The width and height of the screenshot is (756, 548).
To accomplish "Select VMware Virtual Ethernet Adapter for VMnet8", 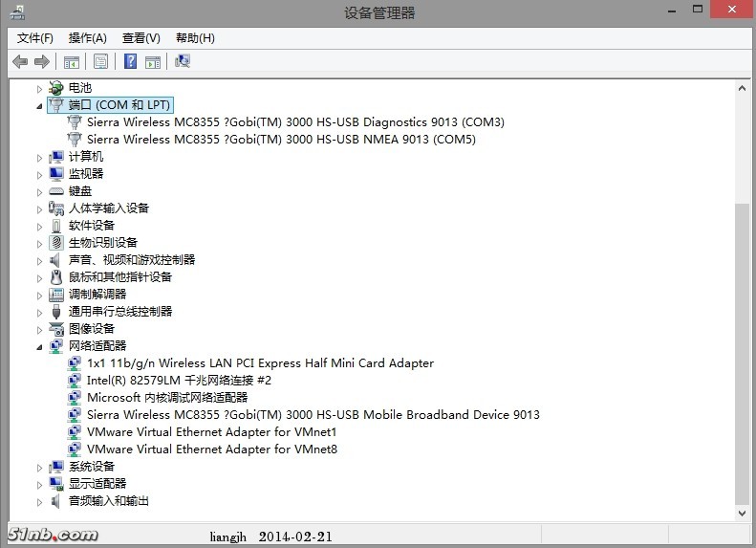I will click(x=211, y=449).
